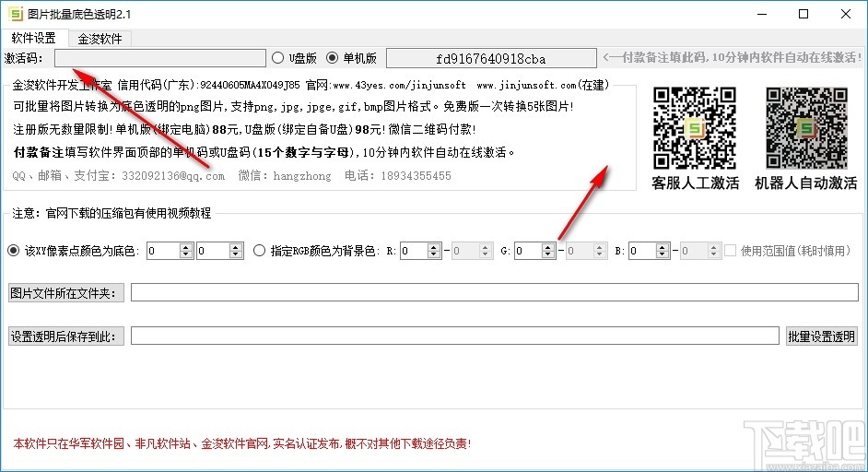Increase B value with up arrow

pyautogui.click(x=663, y=247)
